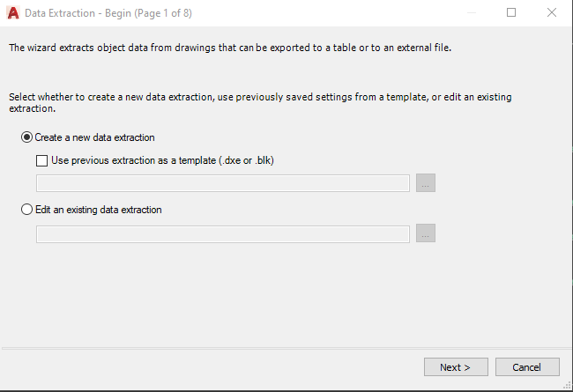573x392 pixels.
Task: Click ellipsis browse button for template file
Action: pos(427,183)
